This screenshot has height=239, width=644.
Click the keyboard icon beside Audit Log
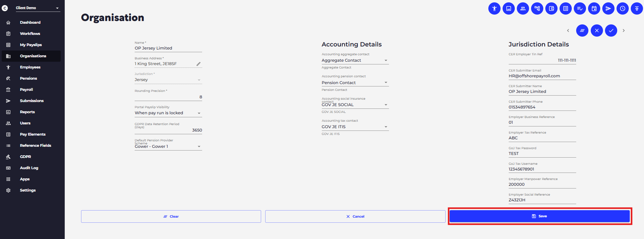(8, 168)
